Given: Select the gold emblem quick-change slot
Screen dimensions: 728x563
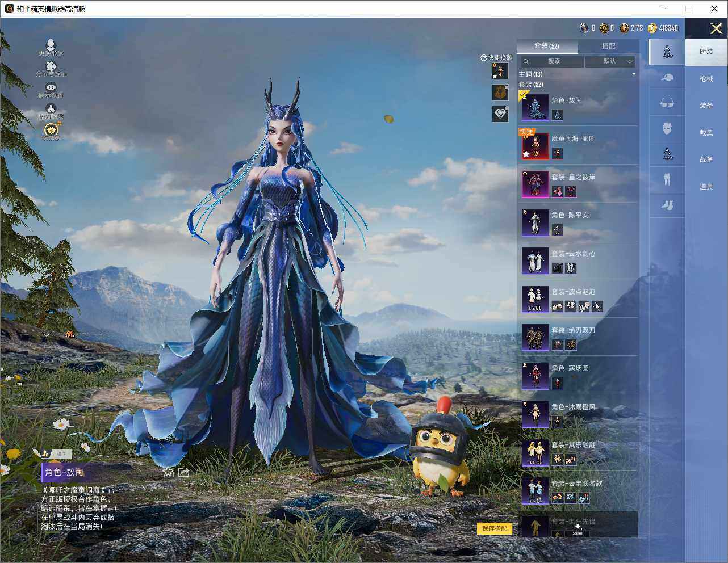Looking at the screenshot, I should pyautogui.click(x=500, y=92).
